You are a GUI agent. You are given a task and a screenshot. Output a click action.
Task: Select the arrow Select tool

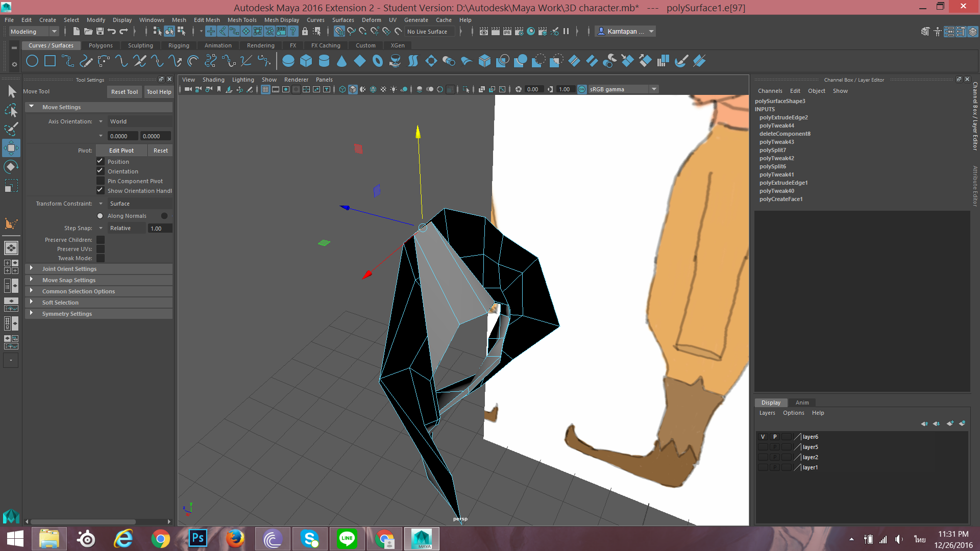coord(11,92)
